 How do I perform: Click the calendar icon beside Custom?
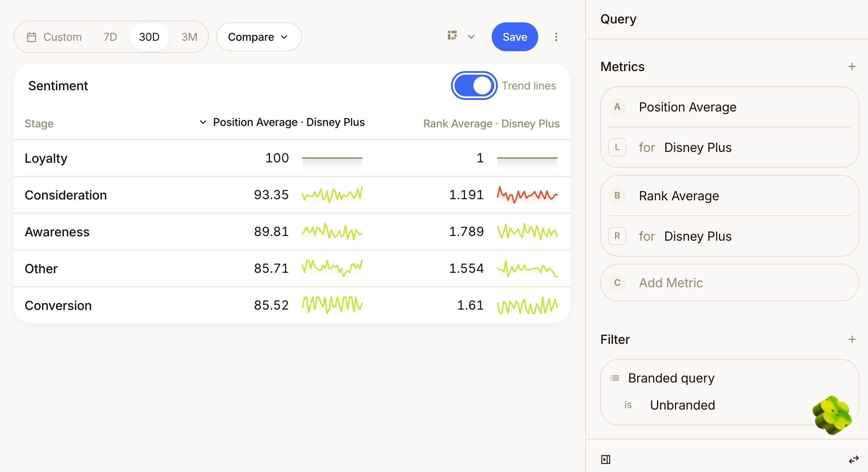point(32,37)
